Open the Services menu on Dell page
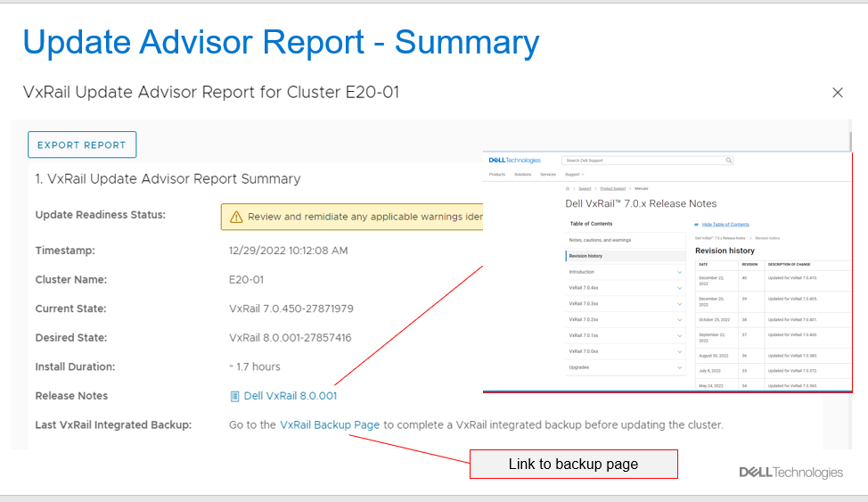 point(548,175)
